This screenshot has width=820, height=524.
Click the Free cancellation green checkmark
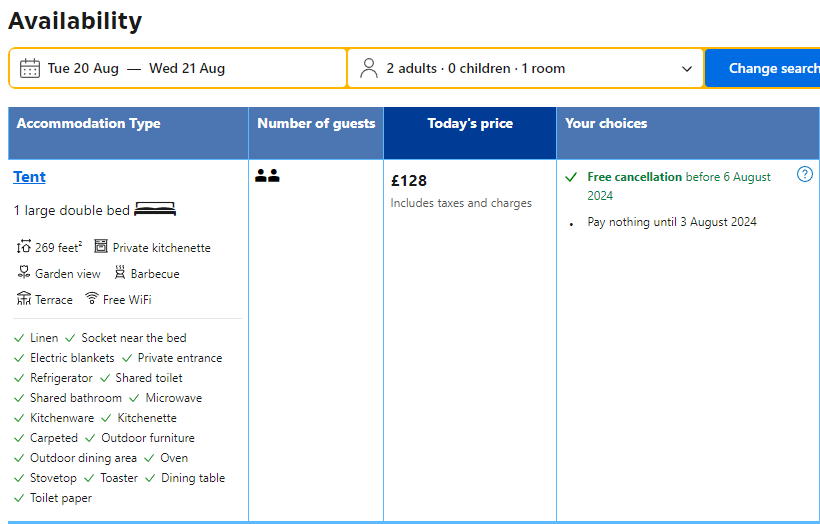tap(571, 177)
